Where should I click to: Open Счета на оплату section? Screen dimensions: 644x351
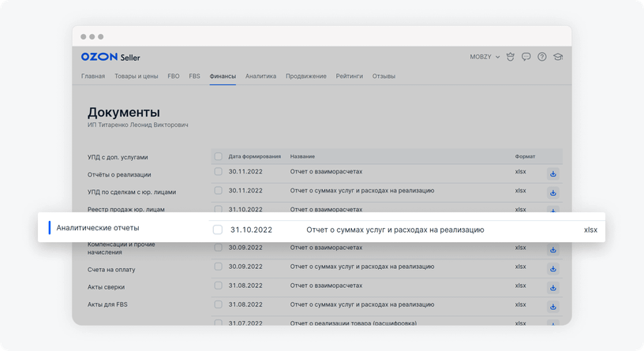111,270
